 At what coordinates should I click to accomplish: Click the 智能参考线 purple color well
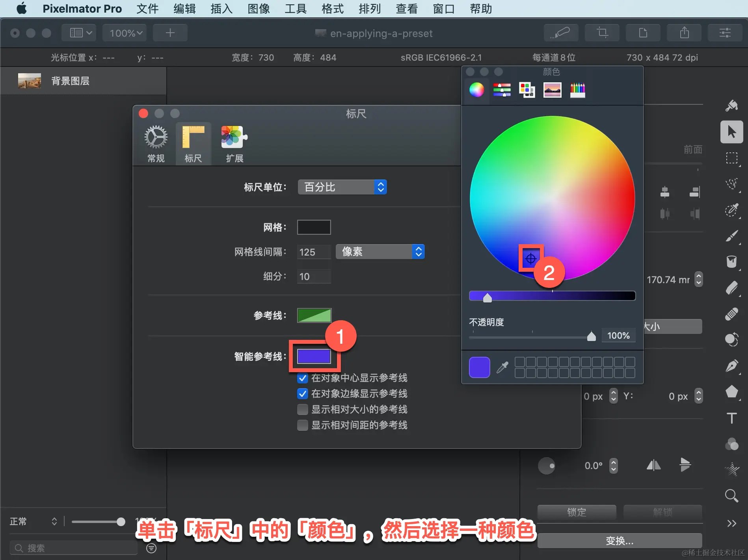pos(314,357)
